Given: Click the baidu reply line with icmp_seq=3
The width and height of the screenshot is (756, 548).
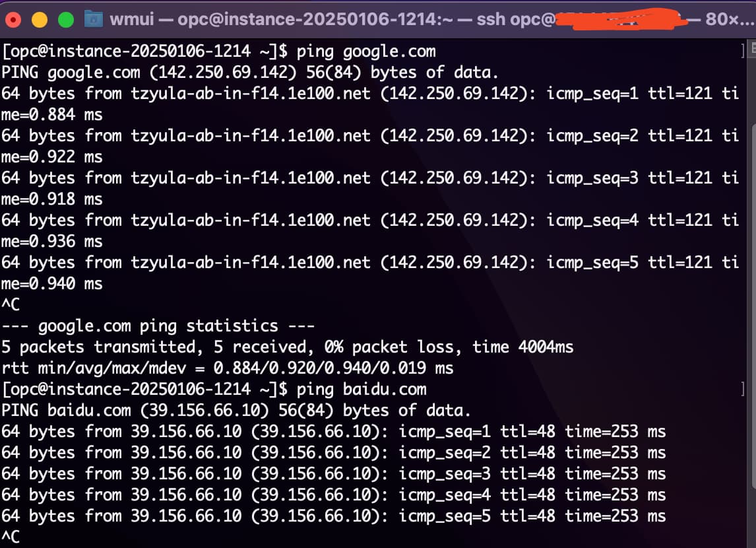Looking at the screenshot, I should point(334,473).
